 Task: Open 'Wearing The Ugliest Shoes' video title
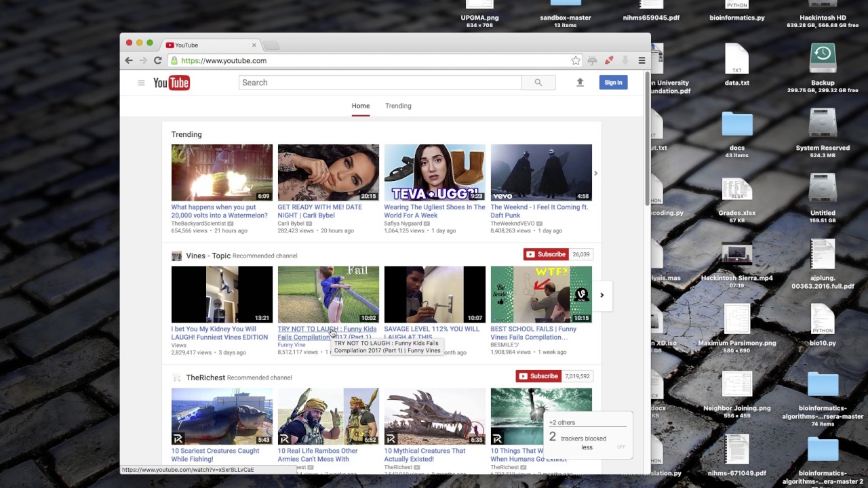click(x=435, y=211)
